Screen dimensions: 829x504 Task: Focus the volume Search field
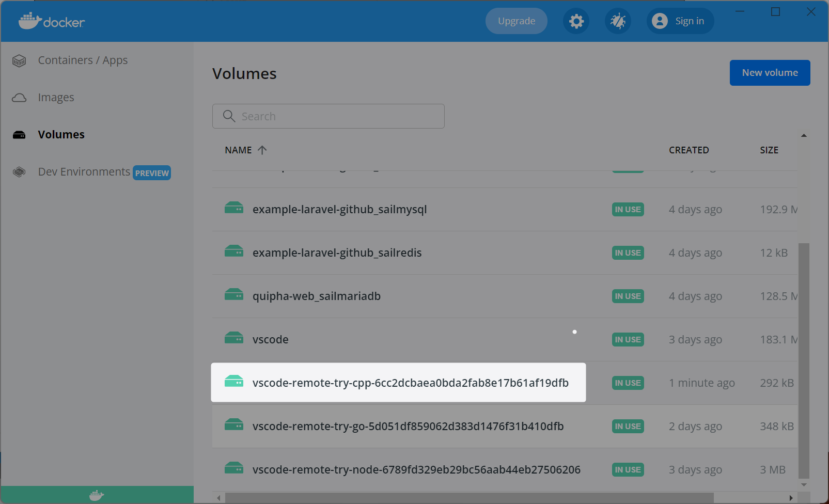[x=329, y=116]
